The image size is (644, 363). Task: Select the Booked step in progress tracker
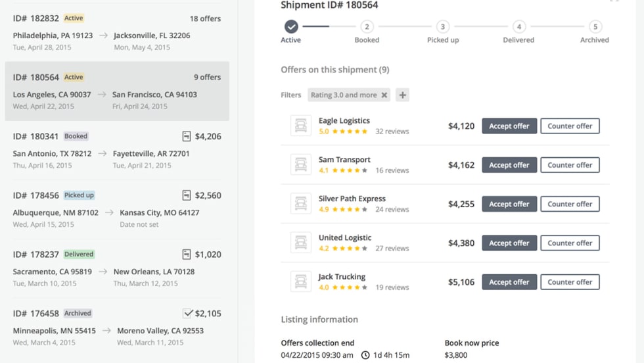pos(367,27)
